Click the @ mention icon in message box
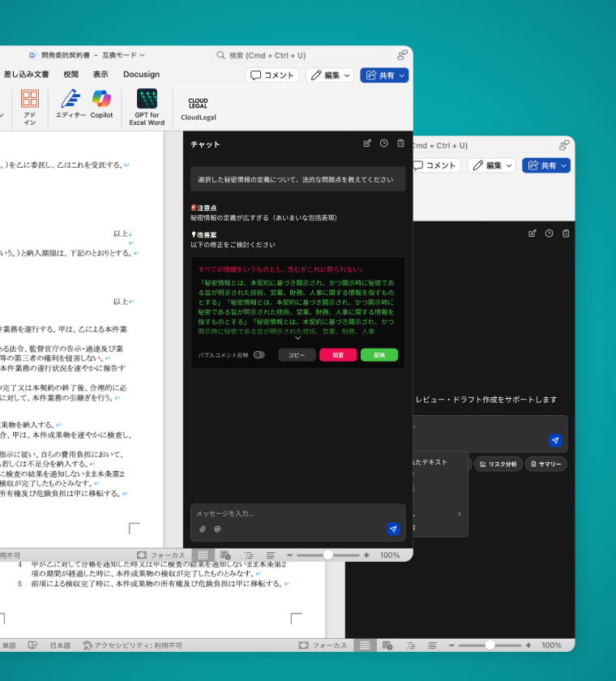 (217, 529)
